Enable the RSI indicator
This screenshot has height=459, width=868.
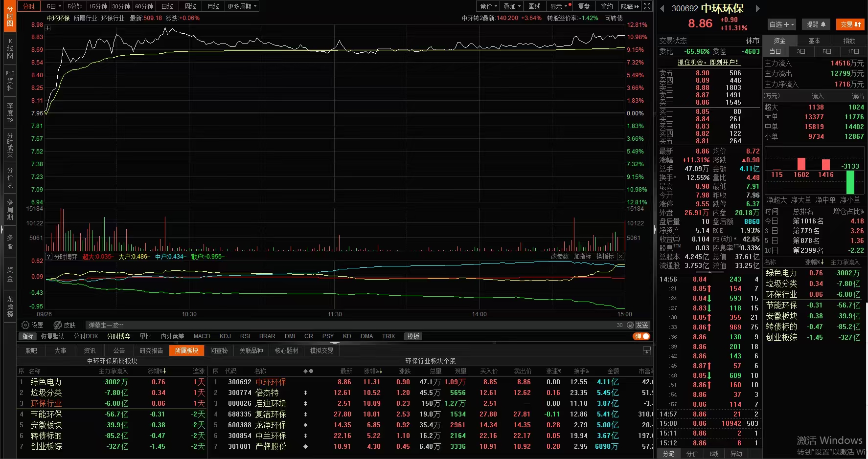[x=245, y=336]
